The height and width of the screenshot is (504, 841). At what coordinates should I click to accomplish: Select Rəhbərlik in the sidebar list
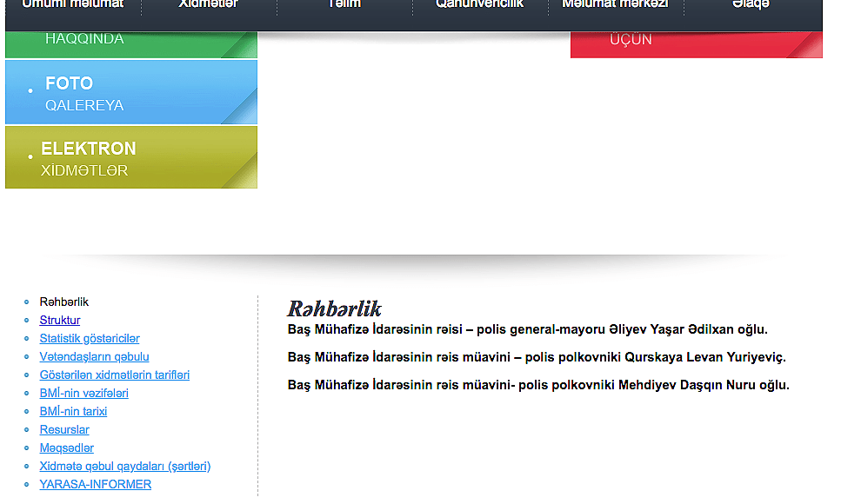(64, 302)
